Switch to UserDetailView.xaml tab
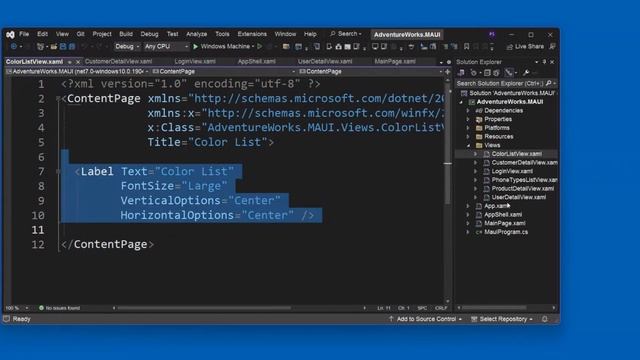 click(325, 61)
